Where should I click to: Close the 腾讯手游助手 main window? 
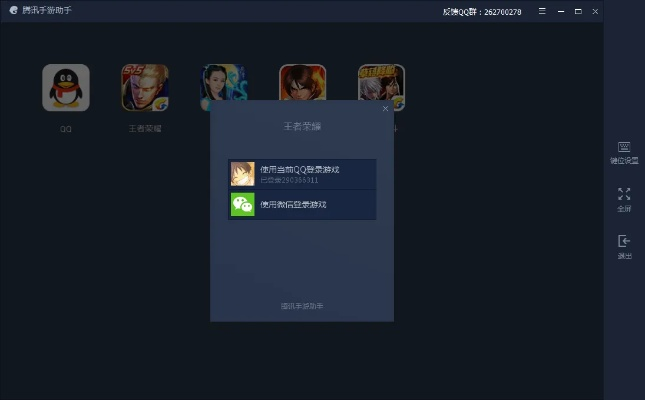click(595, 12)
